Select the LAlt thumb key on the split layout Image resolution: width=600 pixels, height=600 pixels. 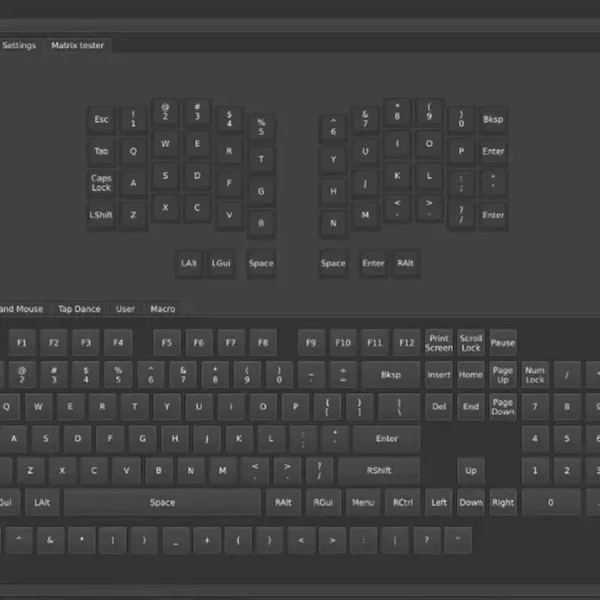coord(189,263)
